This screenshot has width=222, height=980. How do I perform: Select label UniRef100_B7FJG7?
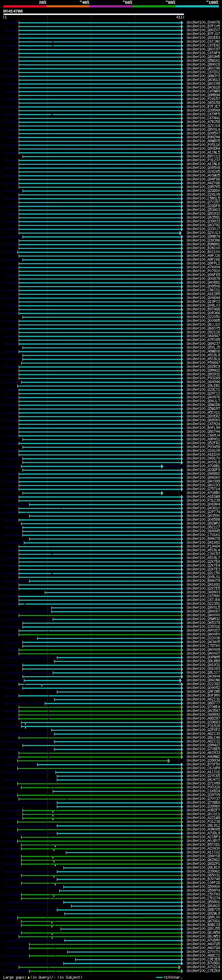pyautogui.click(x=203, y=34)
